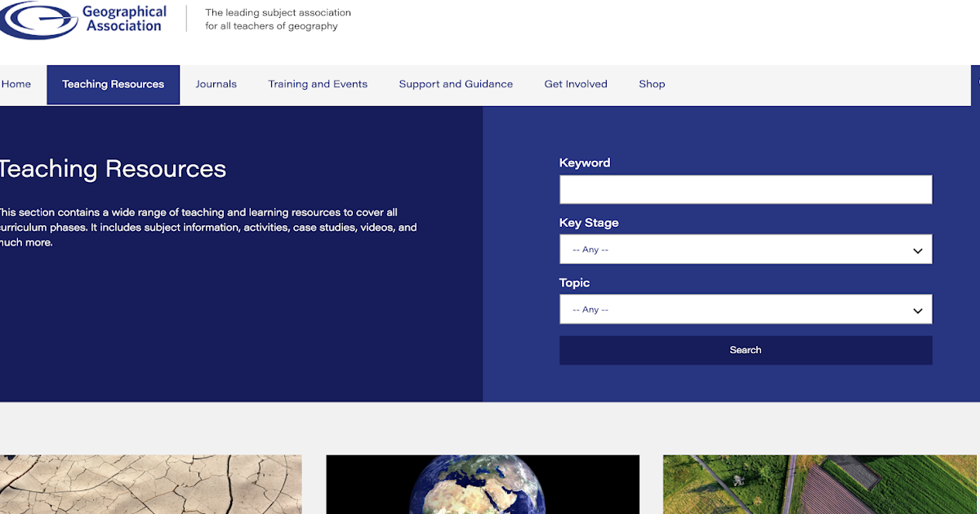Expand the Topic dropdown
Viewport: 980px width, 514px height.
[746, 309]
